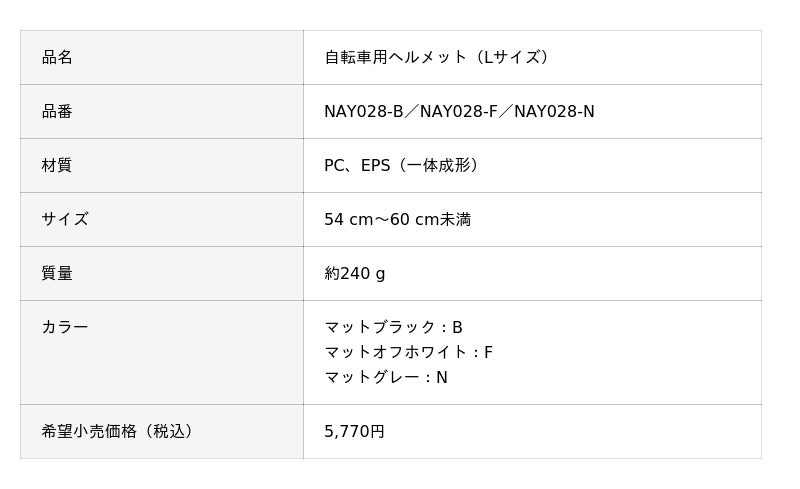
Task: Click the 希望小売価格（税込） label cell
Action: tap(162, 432)
